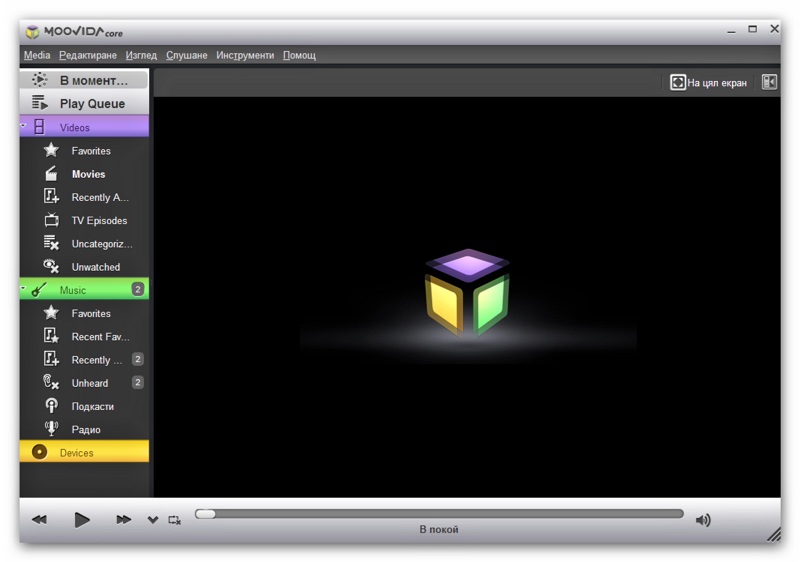Open the Now Playing icon beside 'В момент…'
Screen dimensions: 800x562
pos(39,80)
